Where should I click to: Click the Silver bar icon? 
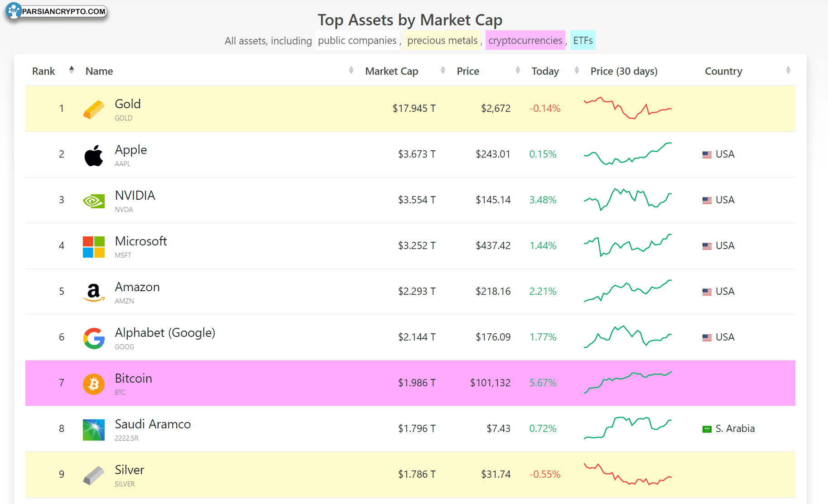(x=94, y=475)
